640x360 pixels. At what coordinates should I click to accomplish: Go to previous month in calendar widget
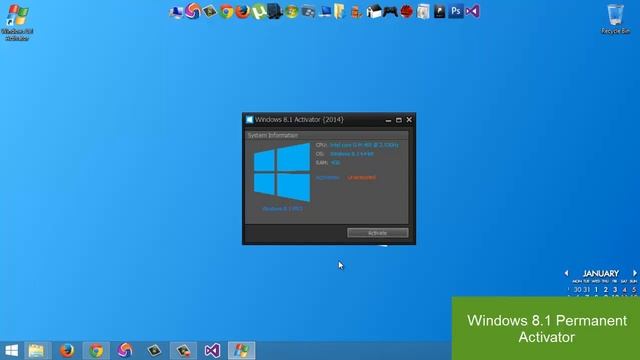pos(567,273)
